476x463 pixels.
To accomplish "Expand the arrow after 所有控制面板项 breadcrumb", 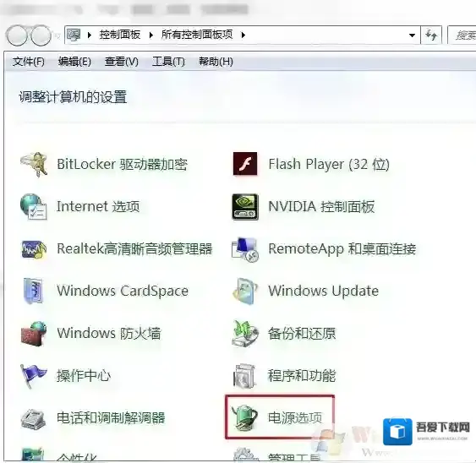I will (x=243, y=35).
